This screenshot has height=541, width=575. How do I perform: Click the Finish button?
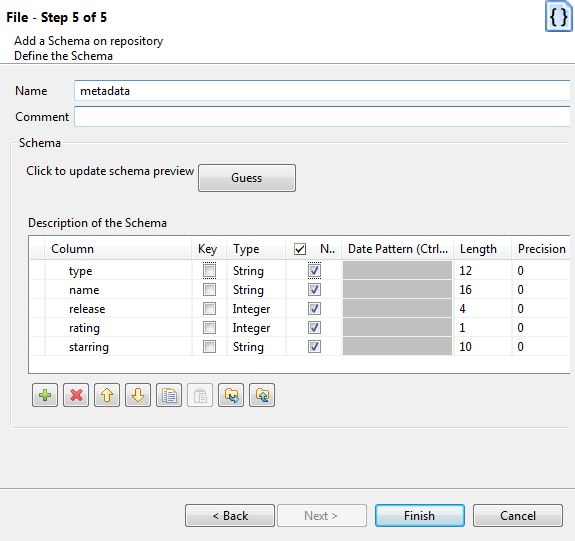tap(420, 516)
